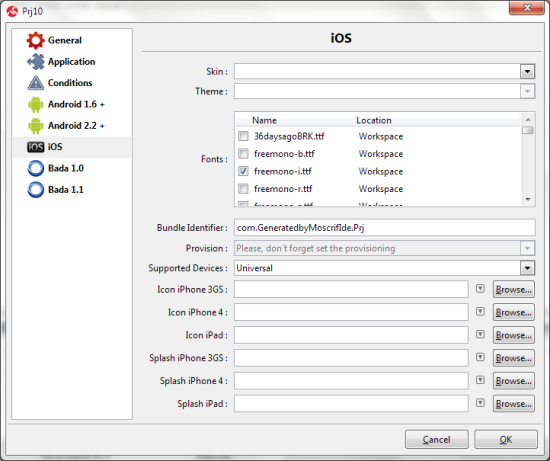Enable the freemono-b.ttf font checkbox
This screenshot has width=550, height=461.
point(243,153)
